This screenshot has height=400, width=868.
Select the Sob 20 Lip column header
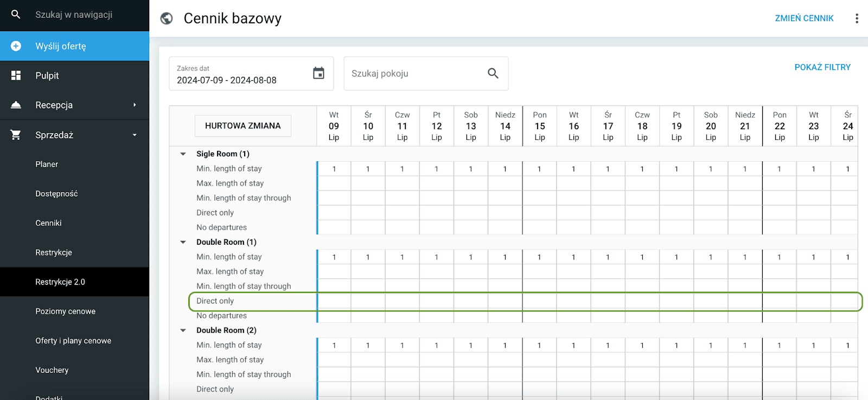coord(711,126)
